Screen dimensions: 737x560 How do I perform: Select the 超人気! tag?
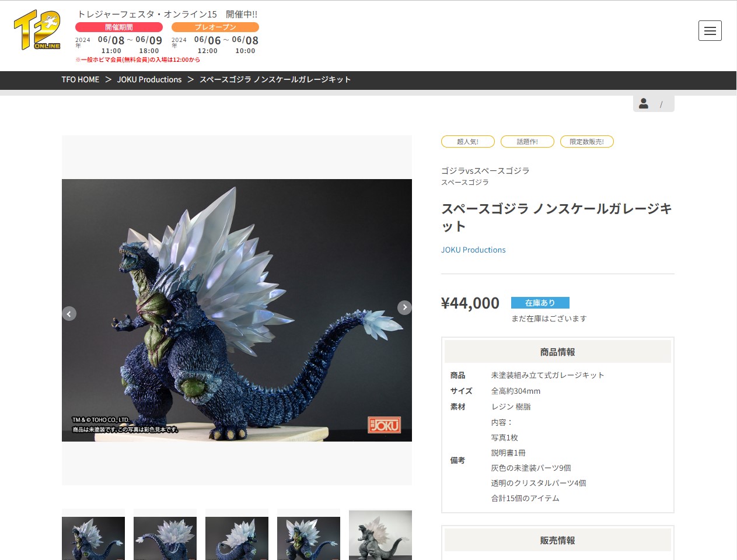click(468, 142)
